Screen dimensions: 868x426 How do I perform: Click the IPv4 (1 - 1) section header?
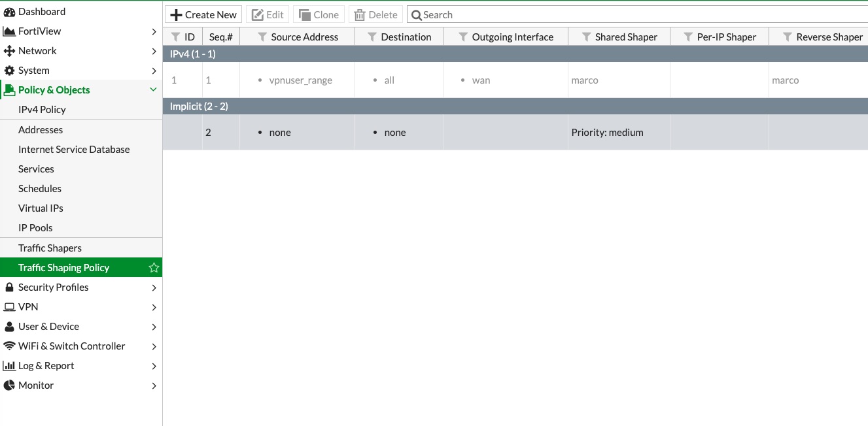(515, 54)
